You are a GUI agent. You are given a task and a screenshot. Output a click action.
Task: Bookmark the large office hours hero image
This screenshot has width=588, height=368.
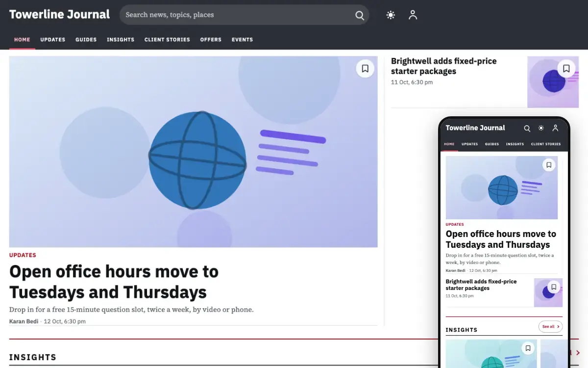pos(365,69)
